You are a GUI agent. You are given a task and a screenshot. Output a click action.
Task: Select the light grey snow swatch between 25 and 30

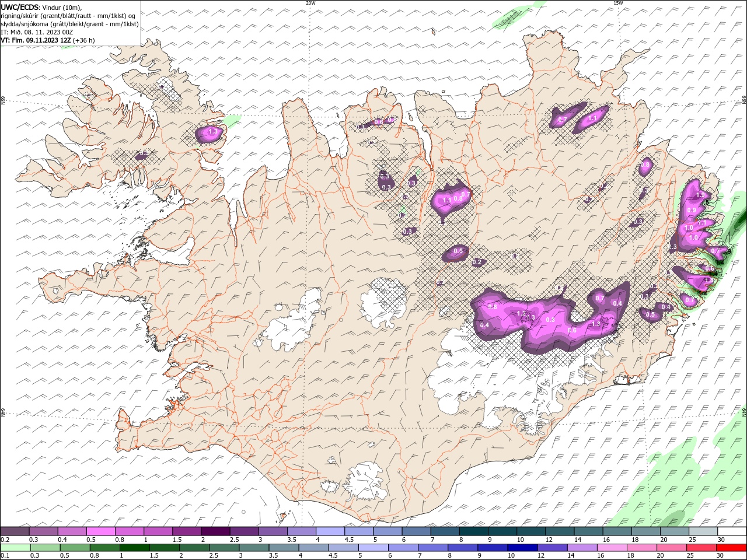point(703,531)
